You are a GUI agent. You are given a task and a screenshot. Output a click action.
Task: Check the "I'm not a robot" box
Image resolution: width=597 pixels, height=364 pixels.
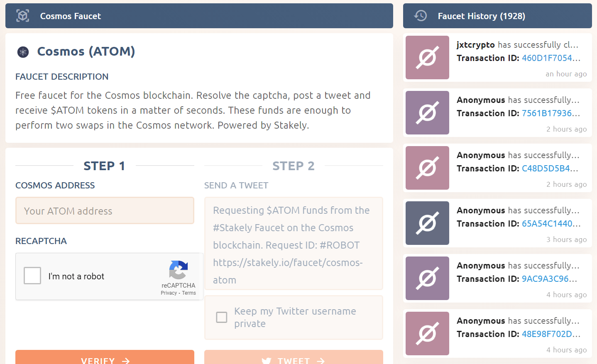point(32,276)
